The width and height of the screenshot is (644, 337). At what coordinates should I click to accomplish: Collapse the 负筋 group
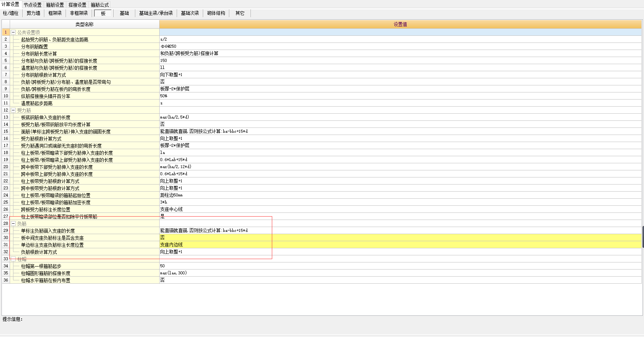click(x=13, y=224)
